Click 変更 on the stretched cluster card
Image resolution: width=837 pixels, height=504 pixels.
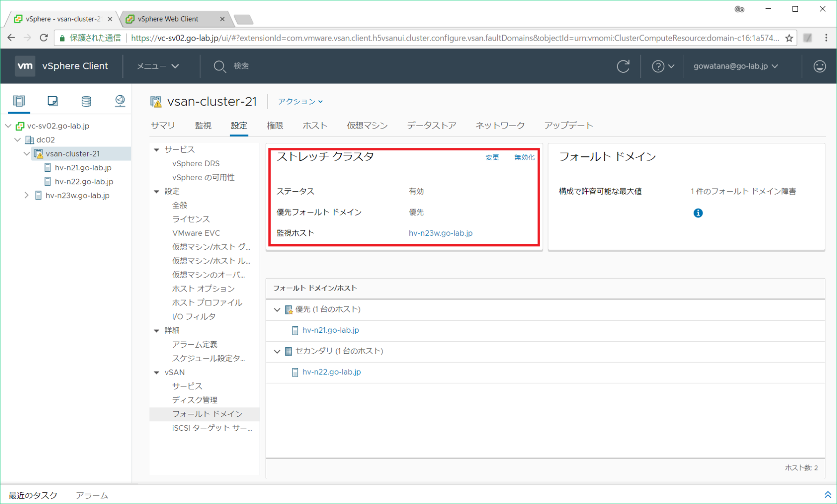click(492, 157)
